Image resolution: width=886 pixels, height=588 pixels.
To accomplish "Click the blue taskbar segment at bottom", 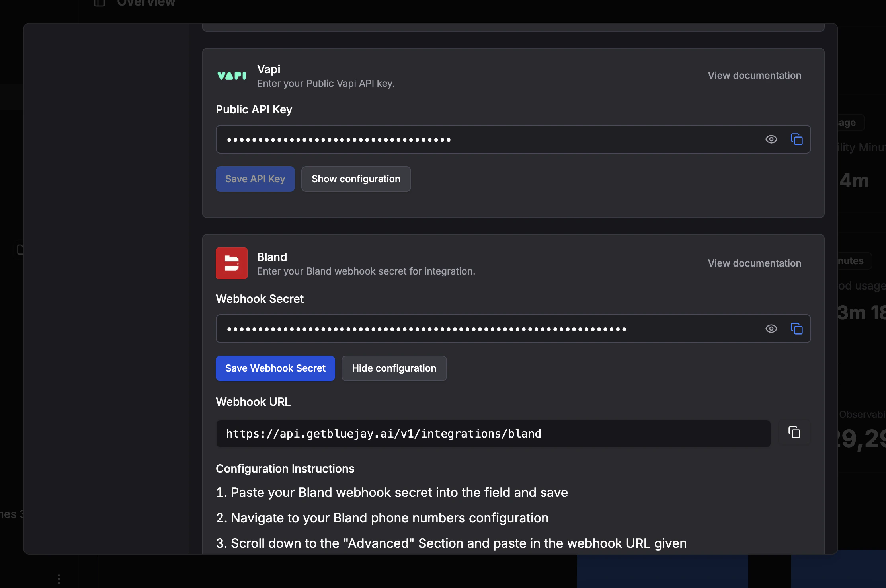I will coord(662,573).
